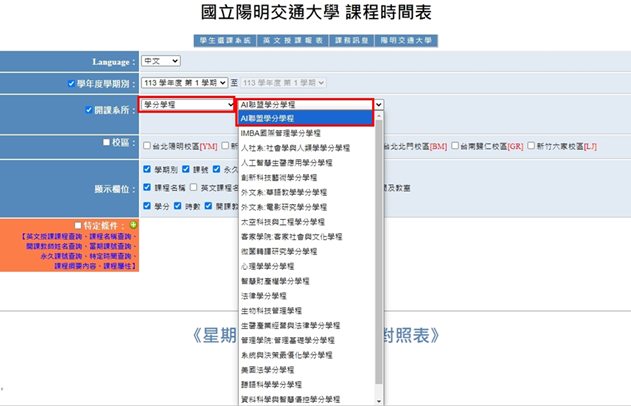The width and height of the screenshot is (631, 406).
Task: Choose 美國法學分學程 from the list
Action: click(270, 369)
